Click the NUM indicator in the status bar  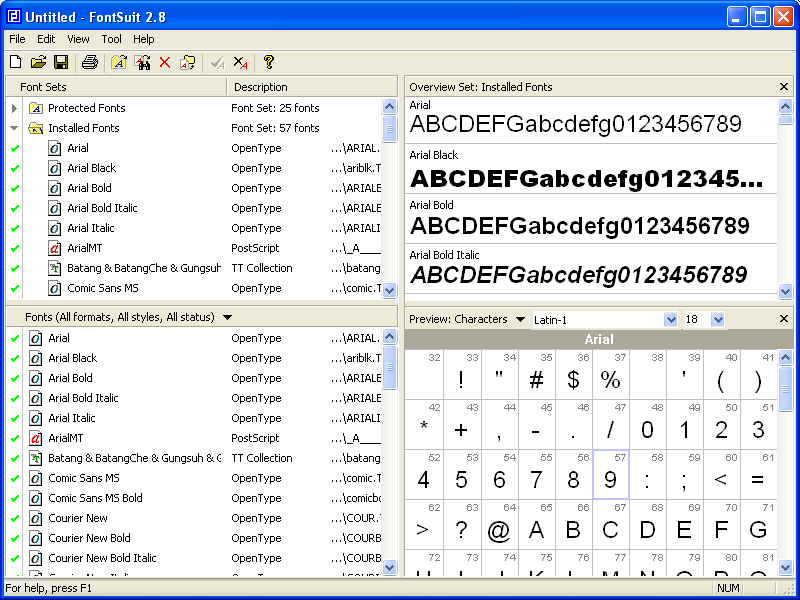click(x=728, y=588)
